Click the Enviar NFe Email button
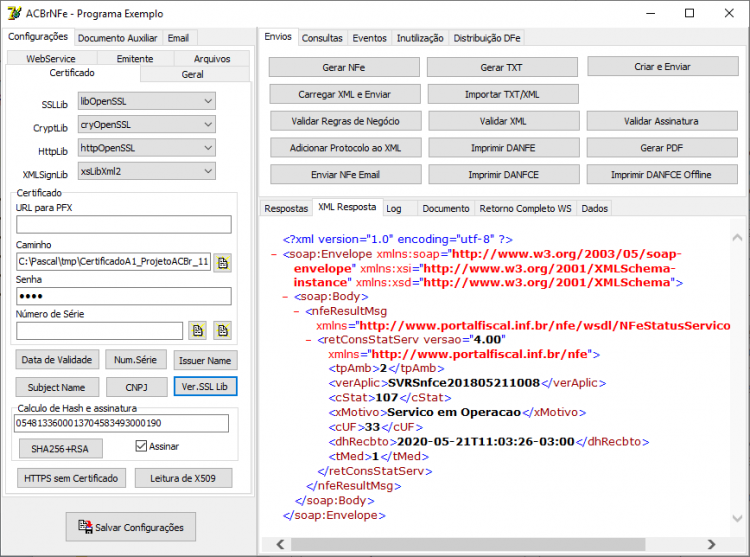Screen dimensions: 750x557 [345, 175]
